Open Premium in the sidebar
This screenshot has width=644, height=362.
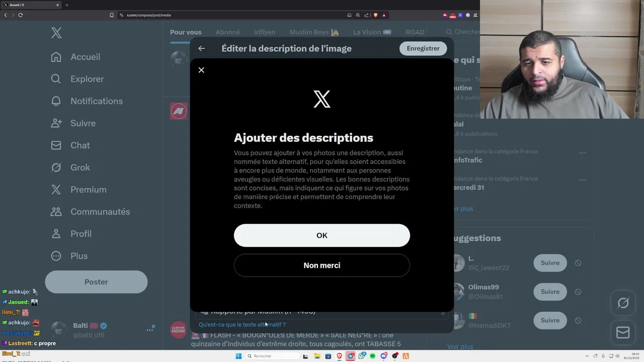pyautogui.click(x=78, y=190)
